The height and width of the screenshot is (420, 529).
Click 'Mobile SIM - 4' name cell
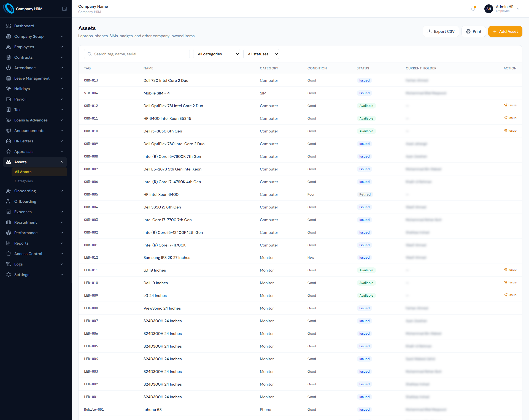pos(156,93)
